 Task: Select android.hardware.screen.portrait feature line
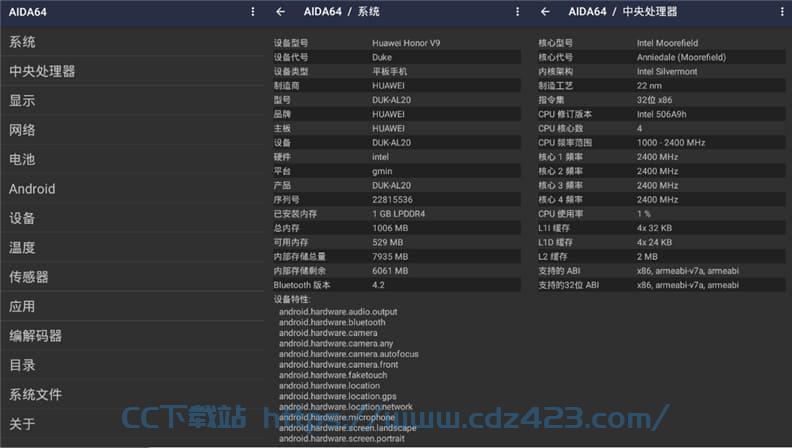pos(341,438)
